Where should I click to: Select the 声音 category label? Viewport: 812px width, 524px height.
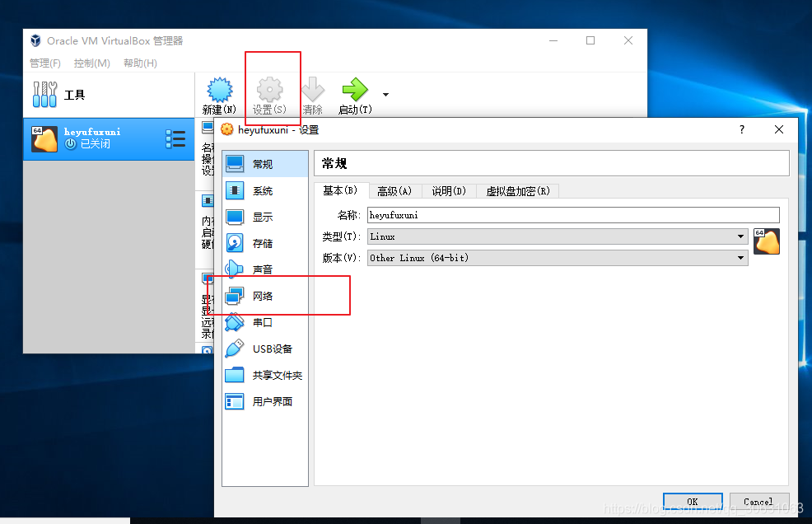coord(263,269)
